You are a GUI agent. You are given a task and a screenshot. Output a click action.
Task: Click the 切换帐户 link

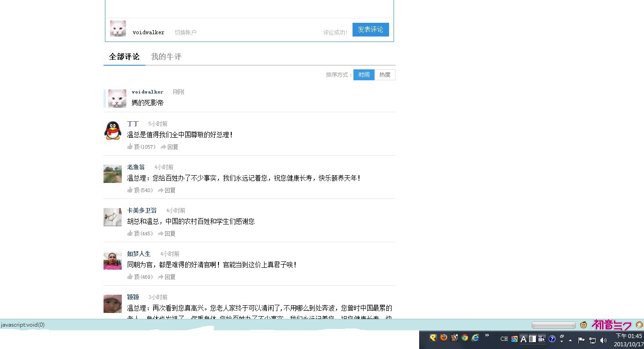pyautogui.click(x=185, y=32)
